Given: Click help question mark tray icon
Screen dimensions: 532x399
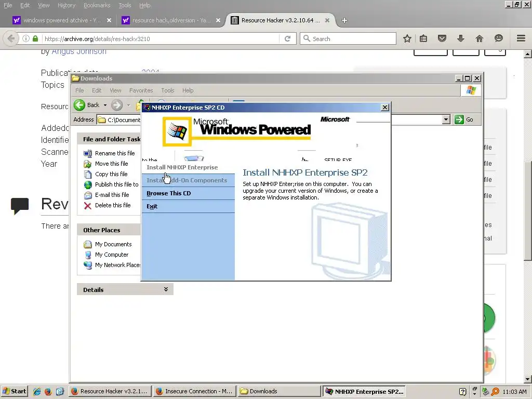Looking at the screenshot, I should 462,392.
